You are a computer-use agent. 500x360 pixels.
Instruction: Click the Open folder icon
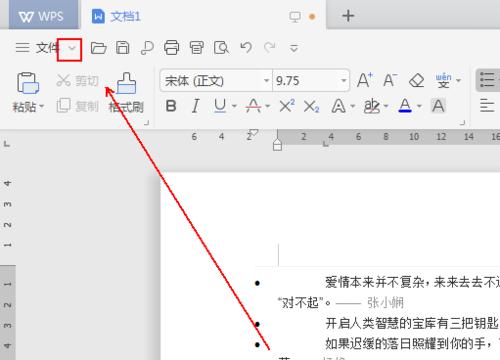tap(98, 48)
